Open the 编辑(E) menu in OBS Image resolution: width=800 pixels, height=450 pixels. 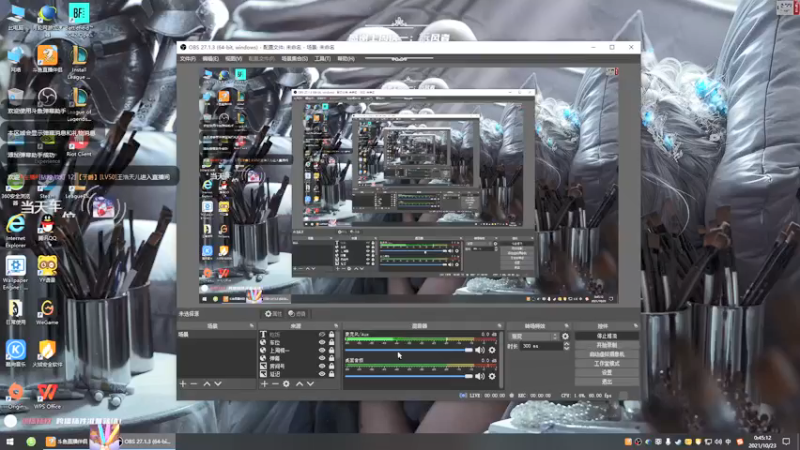click(x=210, y=59)
